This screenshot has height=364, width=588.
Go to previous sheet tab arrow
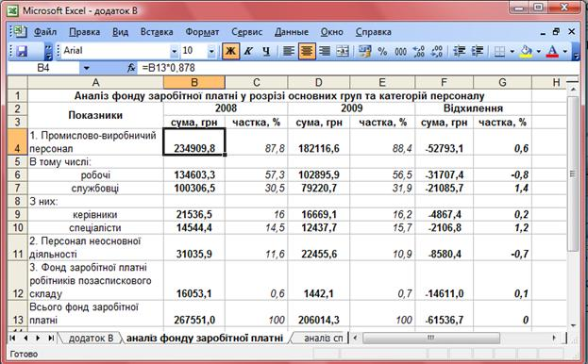click(25, 339)
